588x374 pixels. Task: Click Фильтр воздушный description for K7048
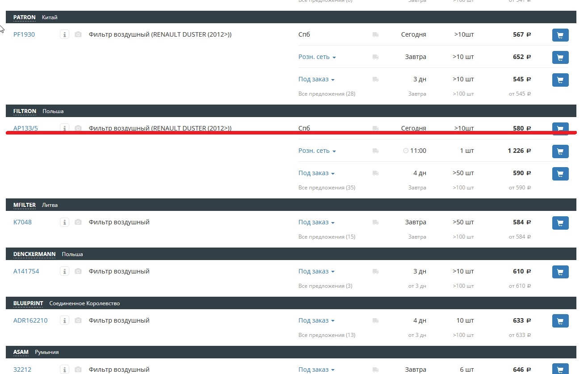(119, 222)
